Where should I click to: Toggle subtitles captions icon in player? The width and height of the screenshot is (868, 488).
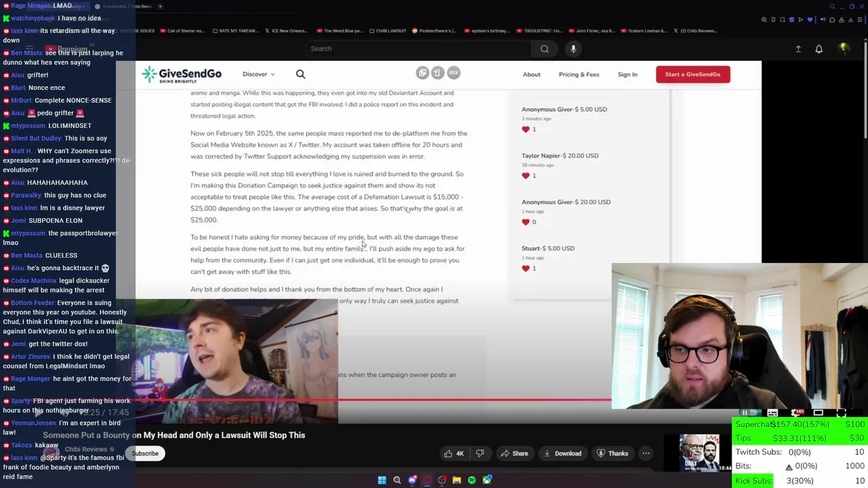click(x=772, y=413)
